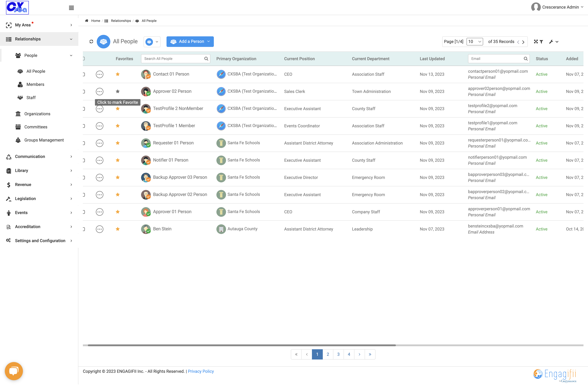Click the horizontal table scrollbar

point(242,345)
